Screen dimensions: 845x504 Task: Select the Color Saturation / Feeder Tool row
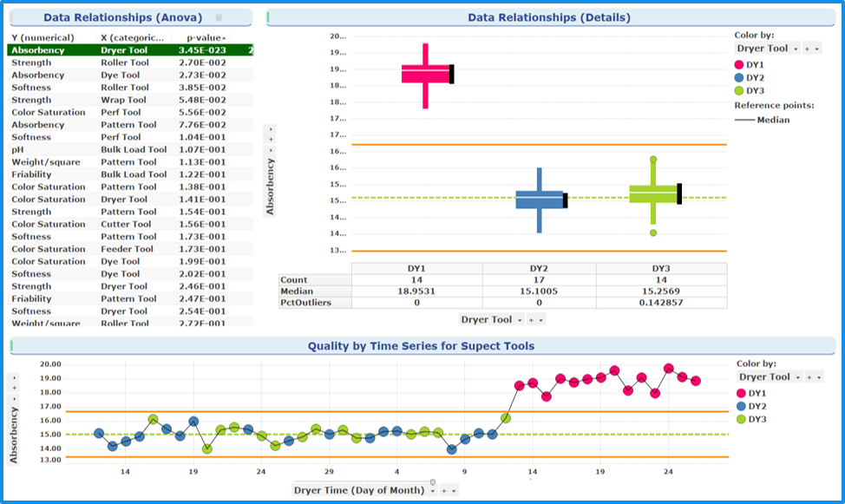pyautogui.click(x=130, y=249)
